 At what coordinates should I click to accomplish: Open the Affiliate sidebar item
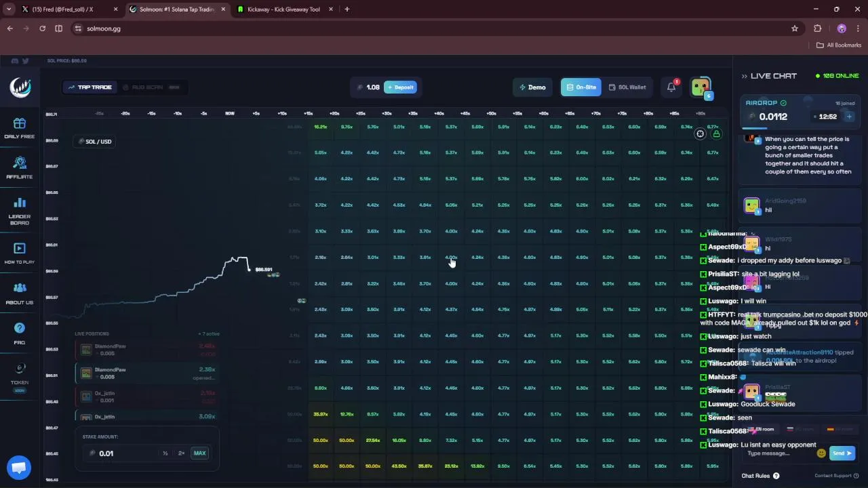19,167
